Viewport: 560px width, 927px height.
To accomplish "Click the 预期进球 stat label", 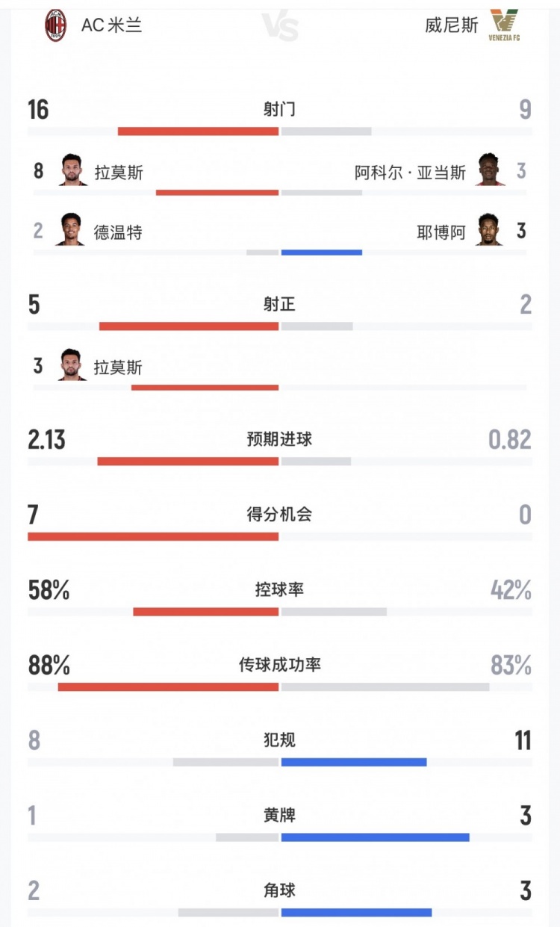I will pyautogui.click(x=280, y=439).
